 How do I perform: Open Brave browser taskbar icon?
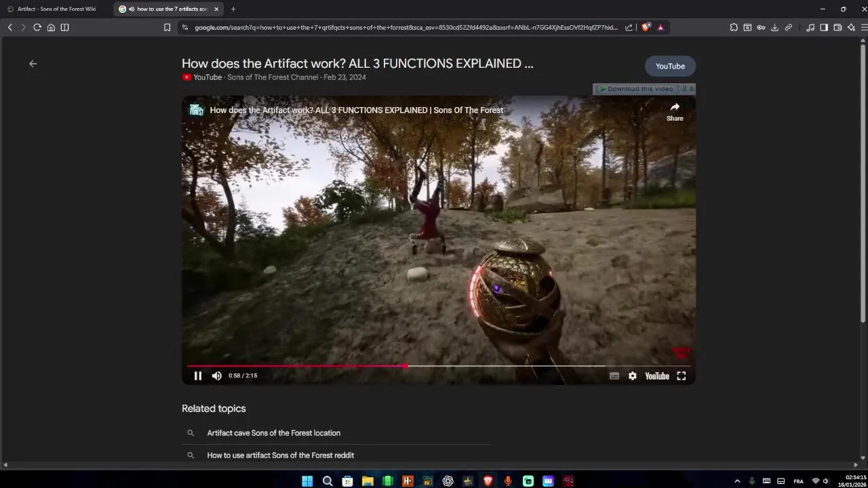coord(488,481)
